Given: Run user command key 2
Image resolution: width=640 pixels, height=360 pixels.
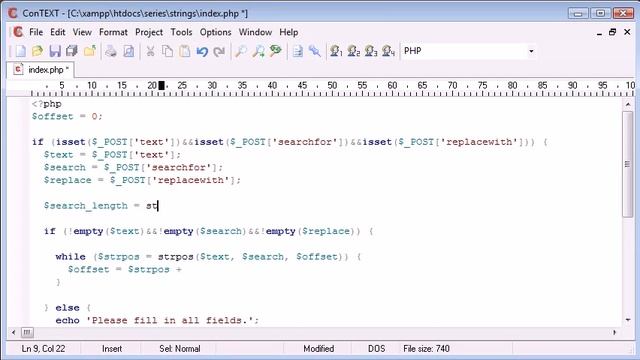Looking at the screenshot, I should point(353,51).
